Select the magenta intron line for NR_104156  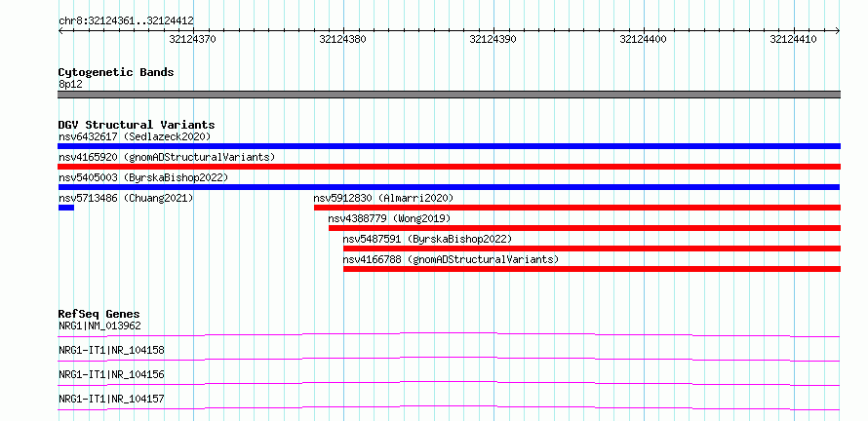(449, 383)
